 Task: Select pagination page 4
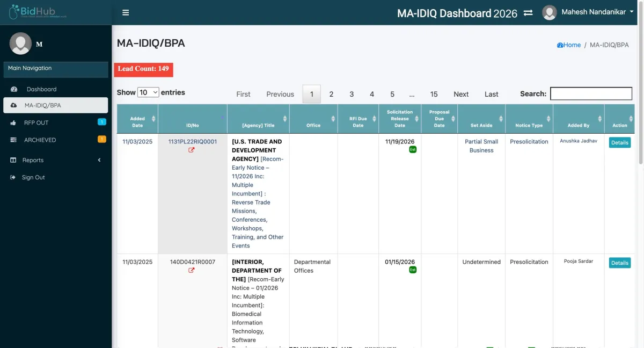tap(372, 94)
